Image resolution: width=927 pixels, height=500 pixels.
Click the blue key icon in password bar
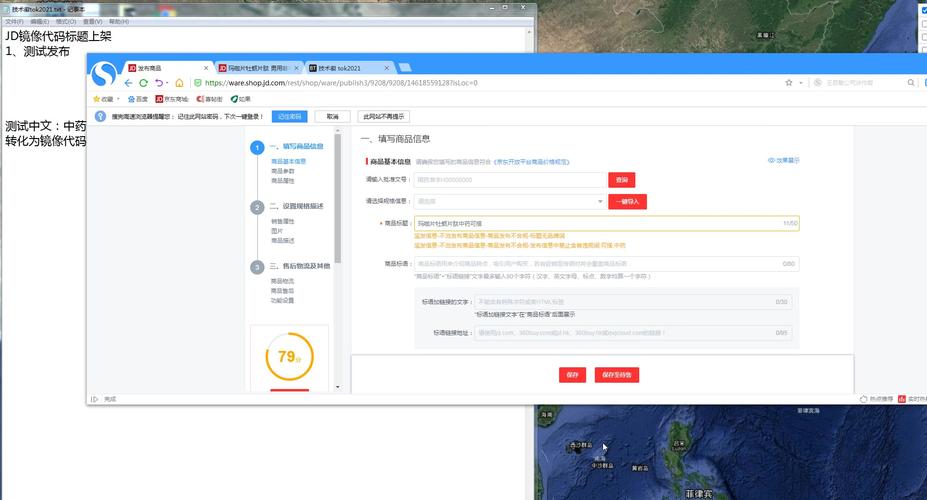click(x=101, y=116)
